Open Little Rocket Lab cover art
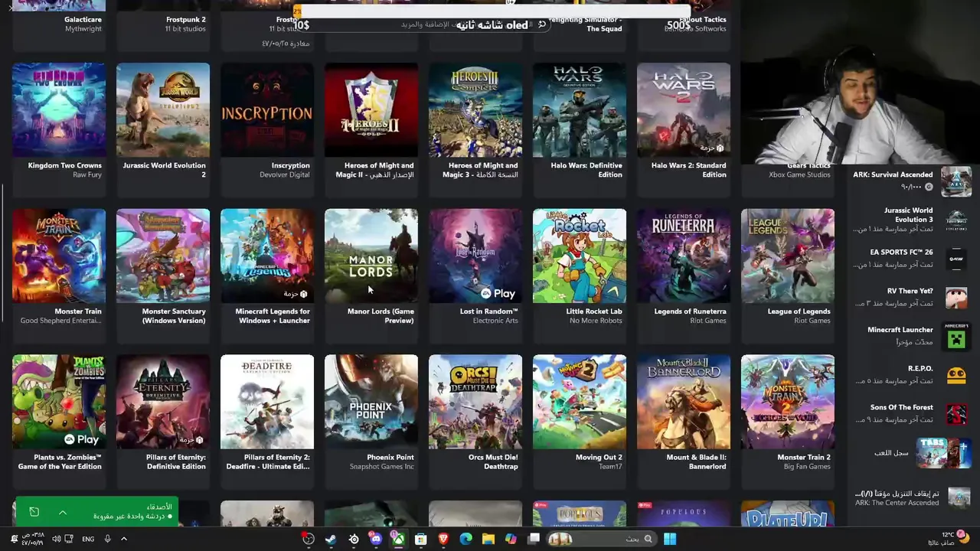 [580, 256]
